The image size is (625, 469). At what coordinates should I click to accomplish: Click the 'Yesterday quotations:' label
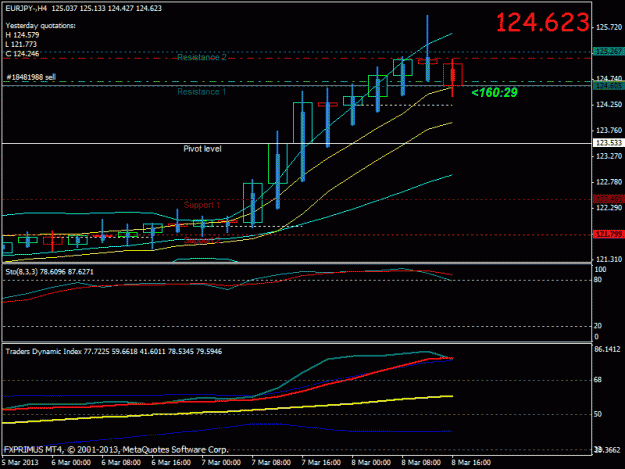tap(40, 26)
